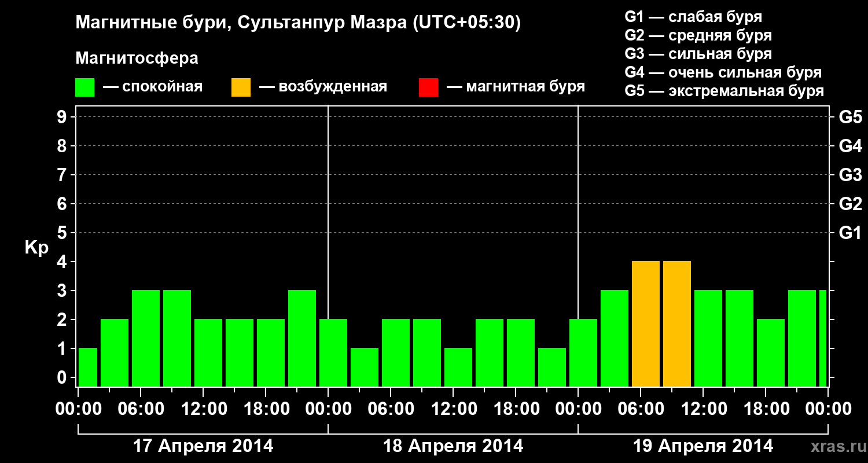Click the bar starting at 00:00 April 19
868x463 pixels.
coord(583,353)
